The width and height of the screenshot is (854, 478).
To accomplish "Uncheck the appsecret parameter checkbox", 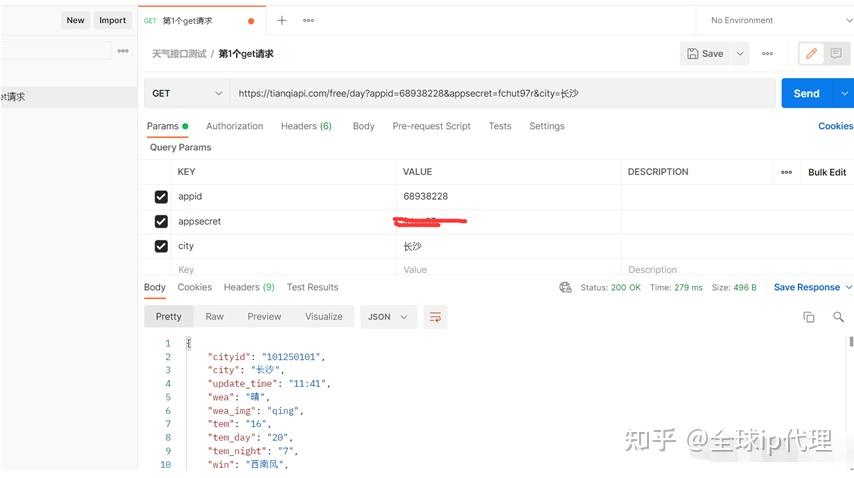I will pyautogui.click(x=161, y=222).
